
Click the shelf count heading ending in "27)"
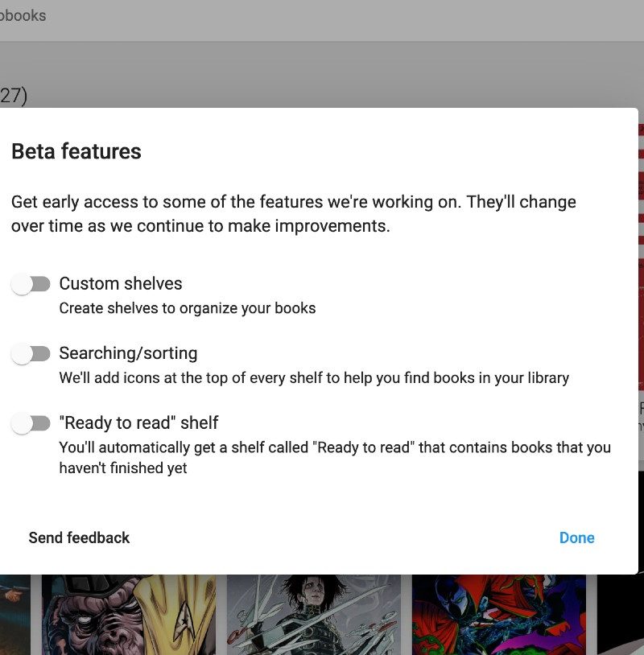[14, 96]
